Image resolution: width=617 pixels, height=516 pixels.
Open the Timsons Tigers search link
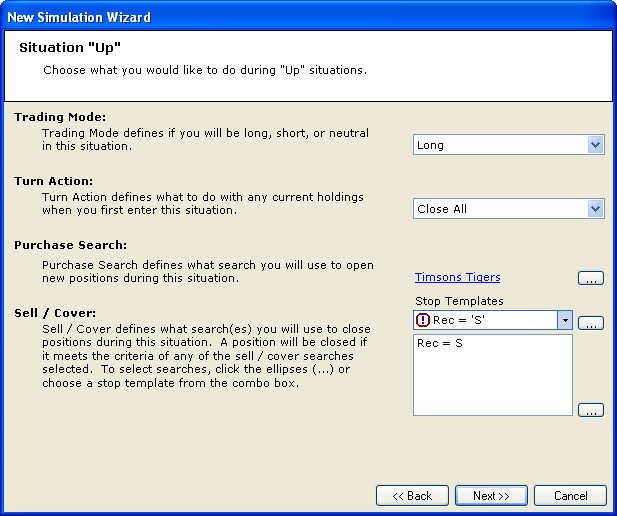(457, 277)
